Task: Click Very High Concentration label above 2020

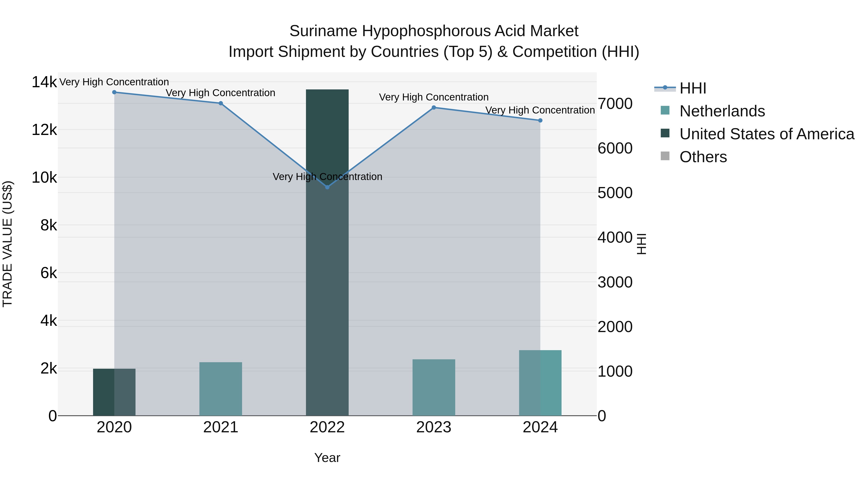Action: coord(114,82)
